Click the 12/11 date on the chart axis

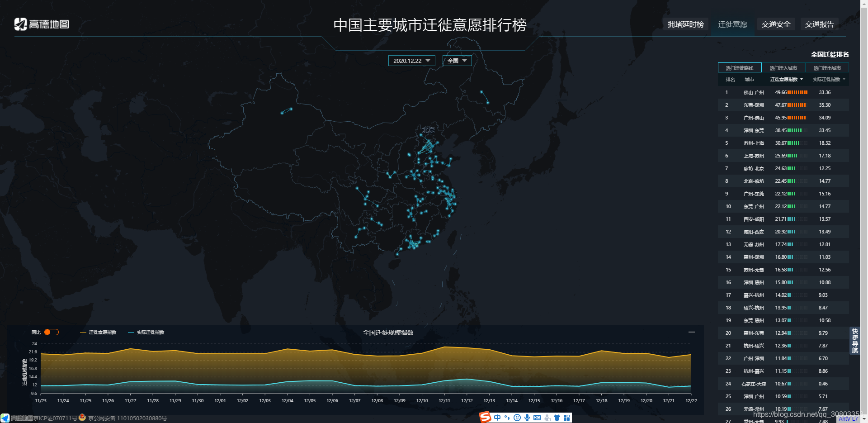click(444, 400)
